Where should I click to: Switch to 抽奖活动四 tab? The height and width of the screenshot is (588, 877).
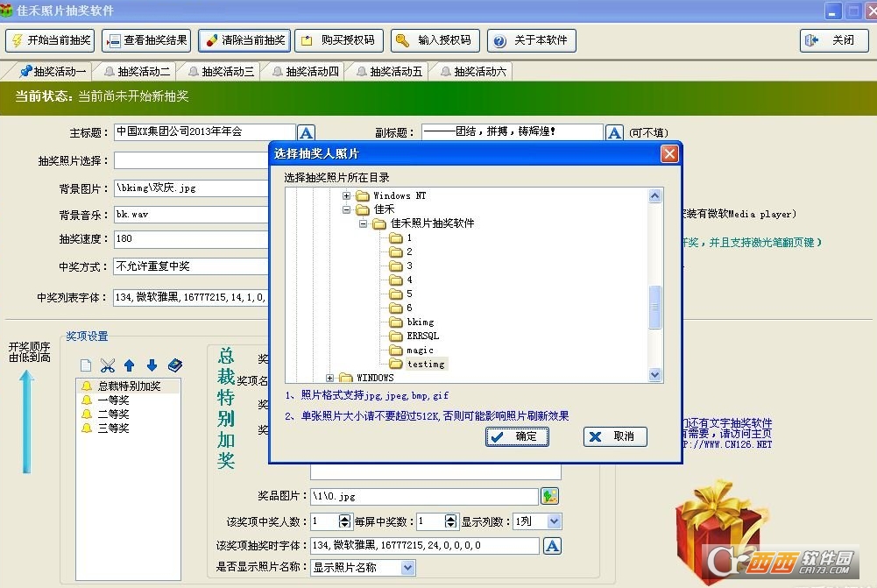coord(306,72)
